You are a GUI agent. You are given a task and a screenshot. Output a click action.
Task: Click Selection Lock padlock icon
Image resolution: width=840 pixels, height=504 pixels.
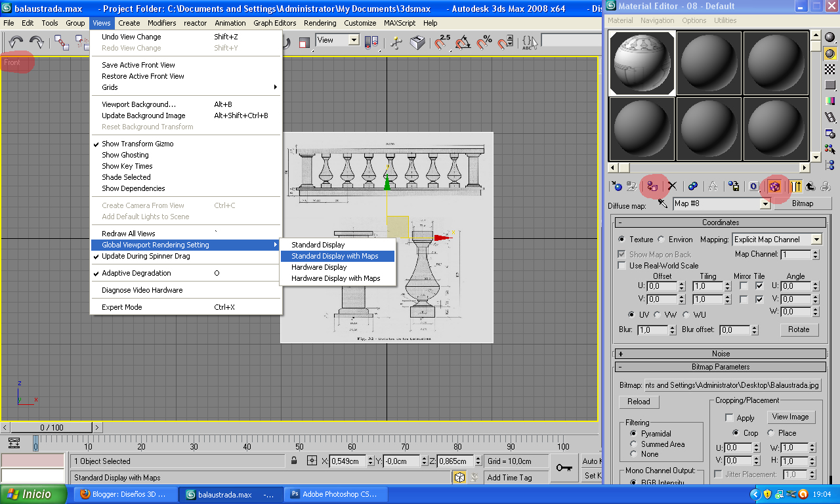coord(294,461)
